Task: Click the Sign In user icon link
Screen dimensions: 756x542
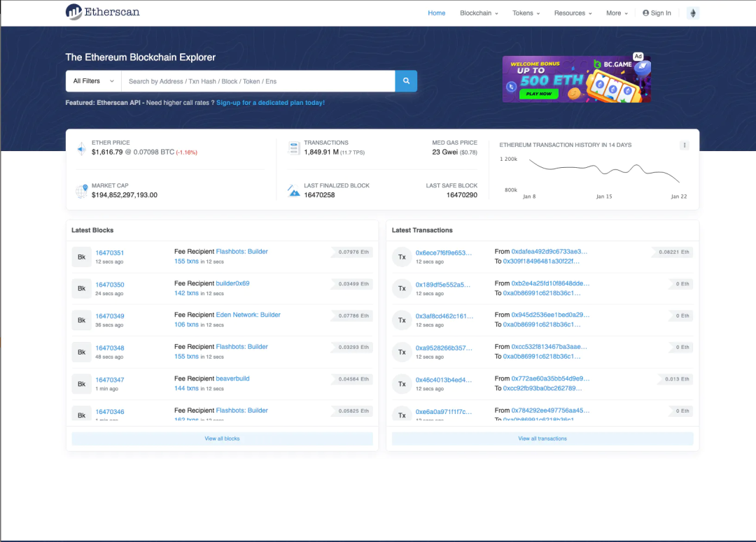Action: tap(657, 13)
